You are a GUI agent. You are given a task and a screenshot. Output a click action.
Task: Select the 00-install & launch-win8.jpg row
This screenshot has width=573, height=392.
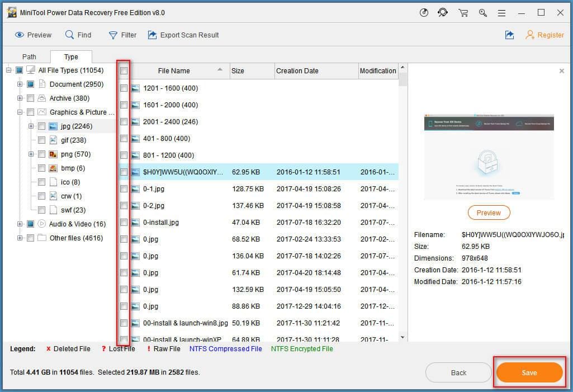(259, 323)
